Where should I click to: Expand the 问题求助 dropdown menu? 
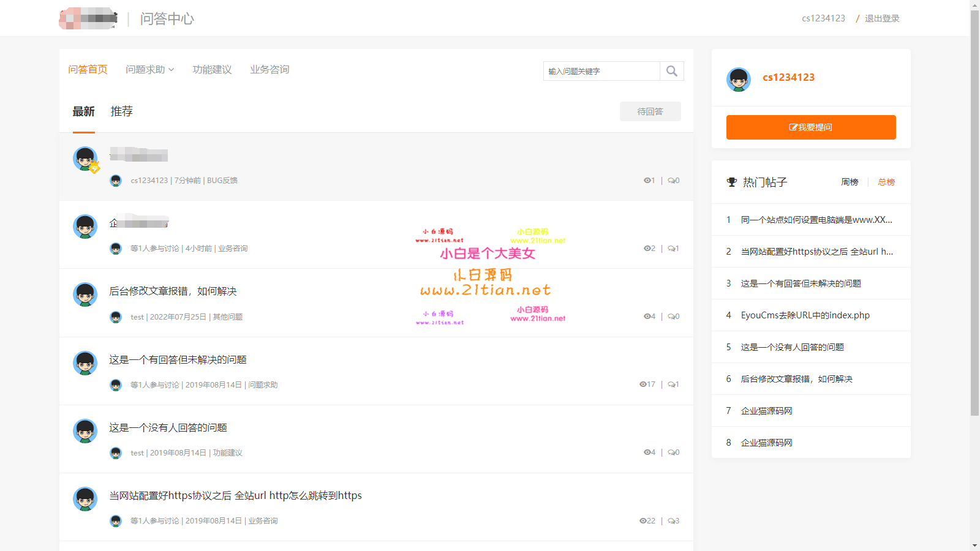pos(150,70)
